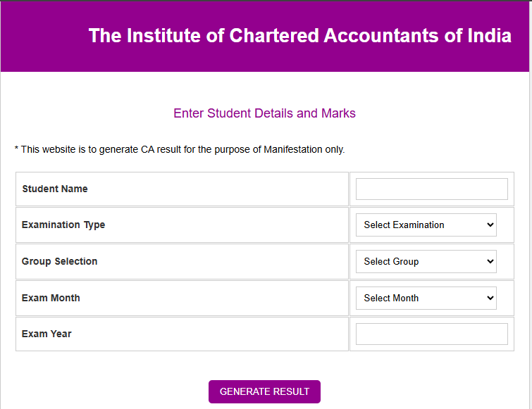
Task: Click the Exam Month label
Action: tap(51, 298)
